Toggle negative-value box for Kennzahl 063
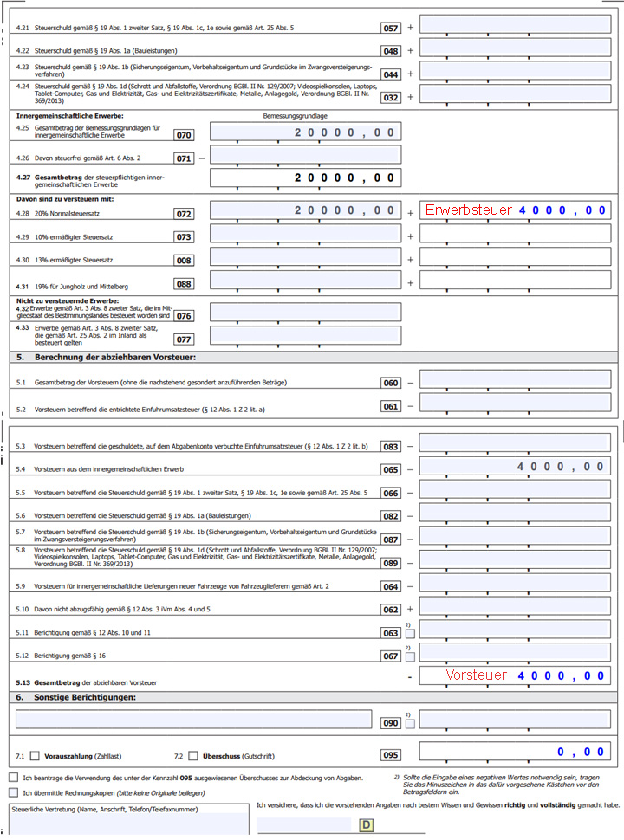Image resolution: width=624 pixels, height=840 pixels. [x=410, y=634]
